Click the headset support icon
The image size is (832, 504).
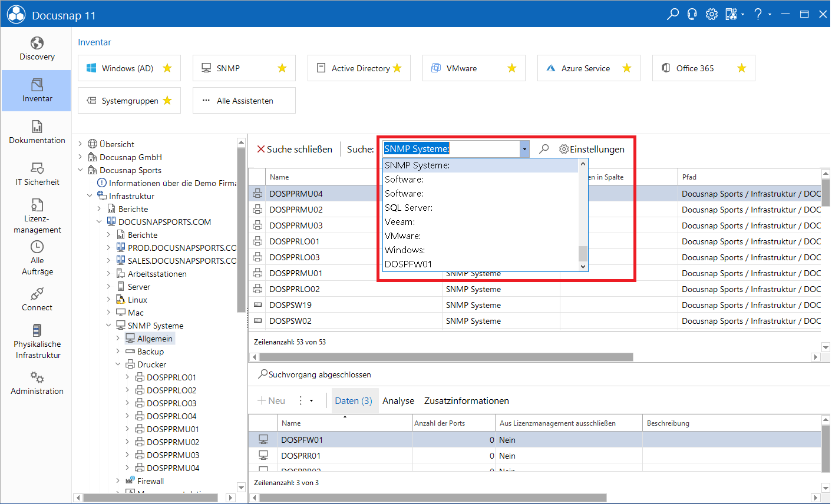pyautogui.click(x=692, y=14)
